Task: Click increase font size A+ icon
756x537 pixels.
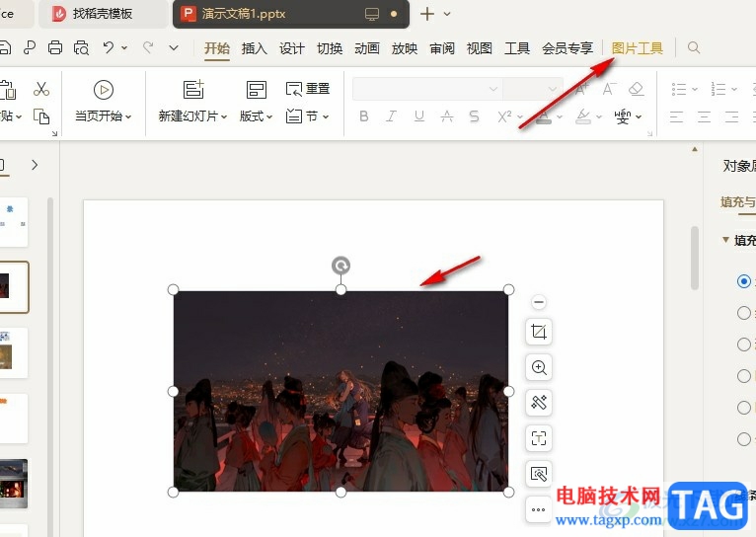Action: point(582,89)
